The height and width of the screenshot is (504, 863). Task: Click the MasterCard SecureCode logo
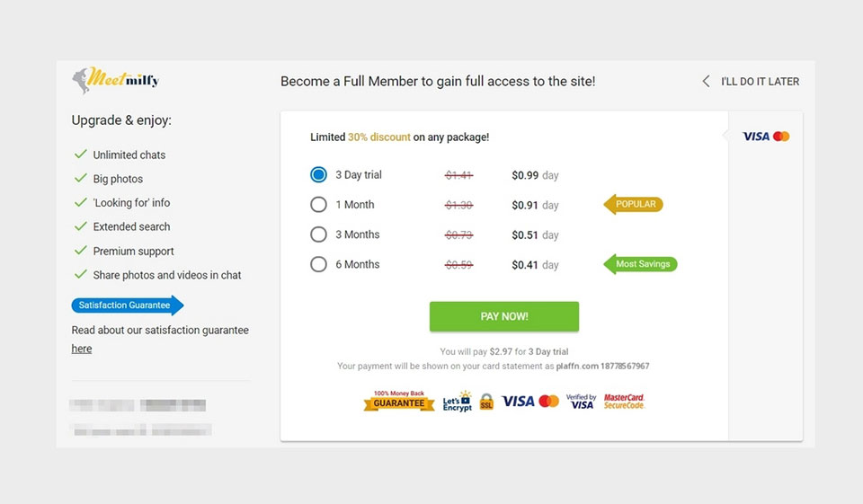click(x=624, y=402)
